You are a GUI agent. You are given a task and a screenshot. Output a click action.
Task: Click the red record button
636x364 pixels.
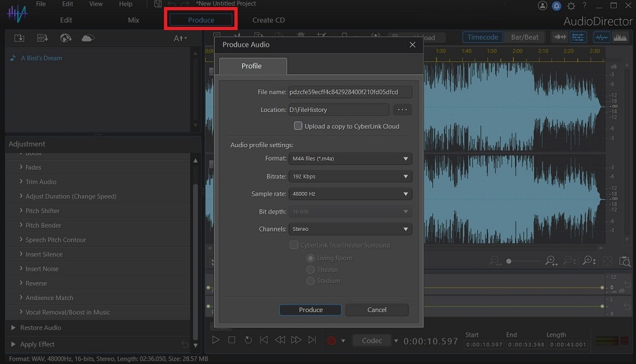click(x=331, y=340)
